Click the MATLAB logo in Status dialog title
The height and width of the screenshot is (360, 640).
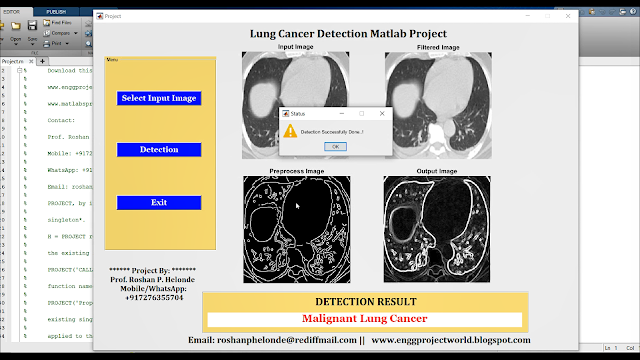(x=286, y=113)
